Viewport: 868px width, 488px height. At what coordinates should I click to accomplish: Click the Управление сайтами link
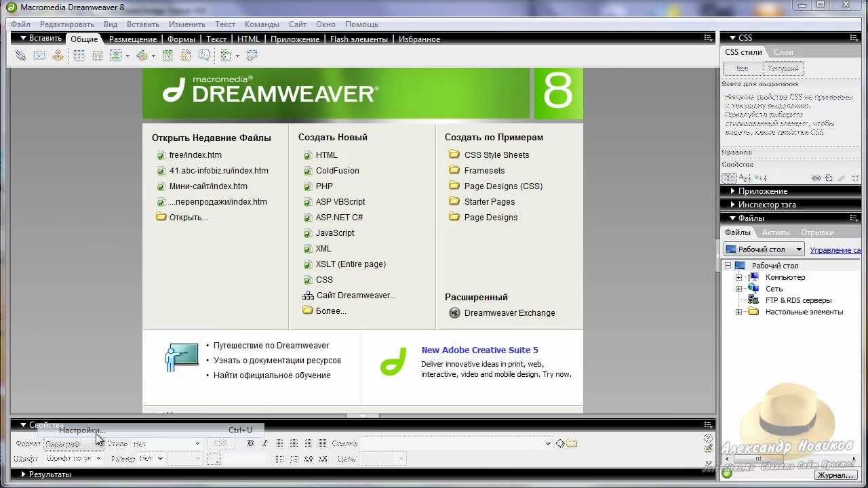tap(835, 250)
